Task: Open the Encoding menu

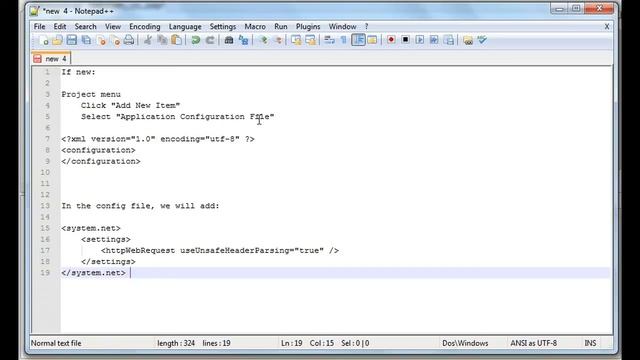Action: tap(144, 27)
